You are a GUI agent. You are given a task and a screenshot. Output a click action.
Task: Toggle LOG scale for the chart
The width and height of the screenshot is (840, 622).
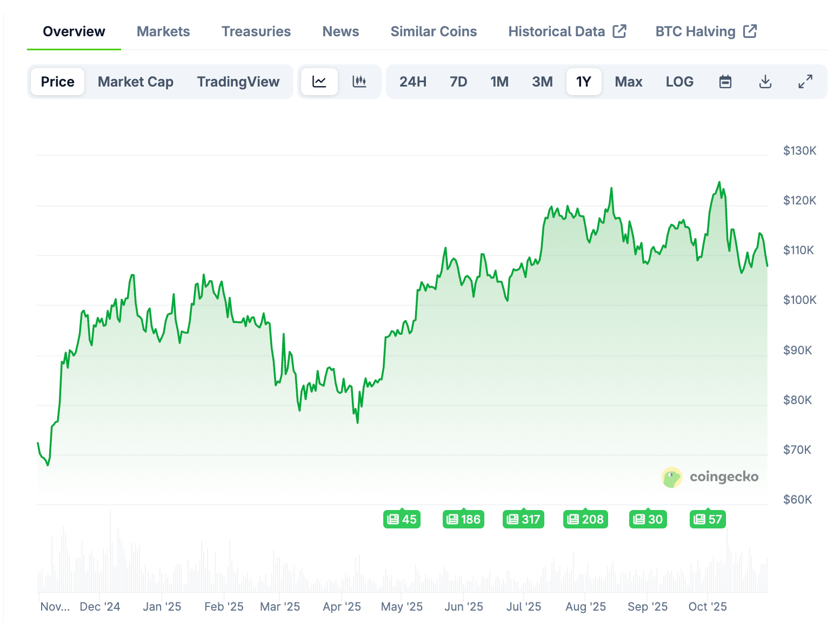(679, 81)
